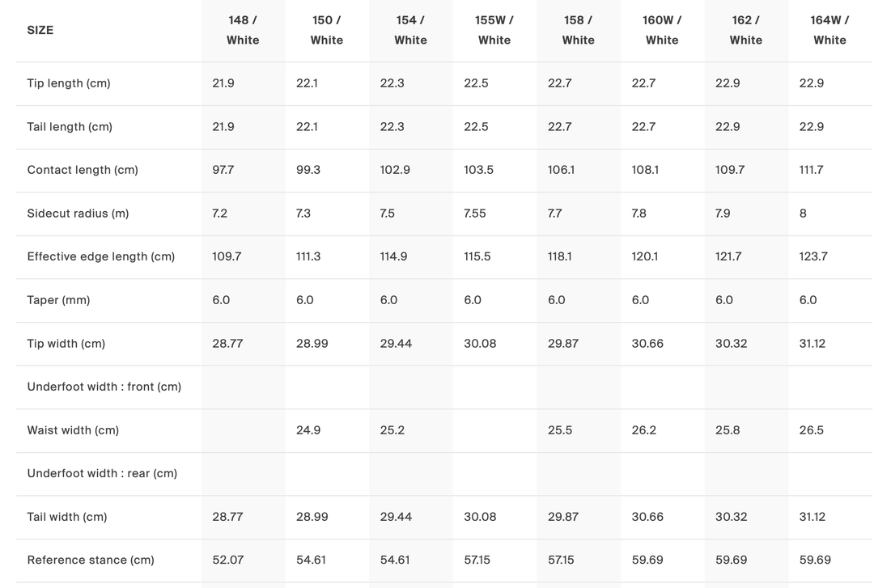874x588 pixels.
Task: Select the 164W / White column header
Action: point(829,30)
